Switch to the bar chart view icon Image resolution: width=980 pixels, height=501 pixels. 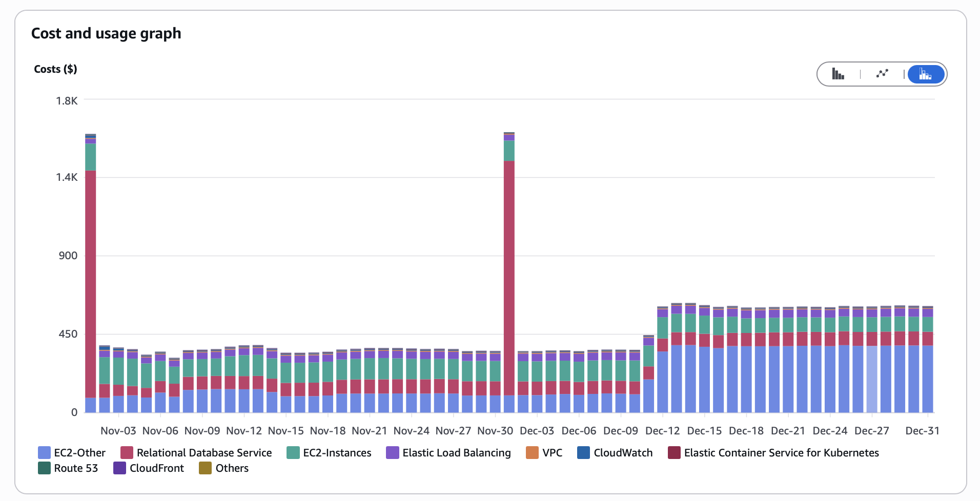pyautogui.click(x=838, y=74)
